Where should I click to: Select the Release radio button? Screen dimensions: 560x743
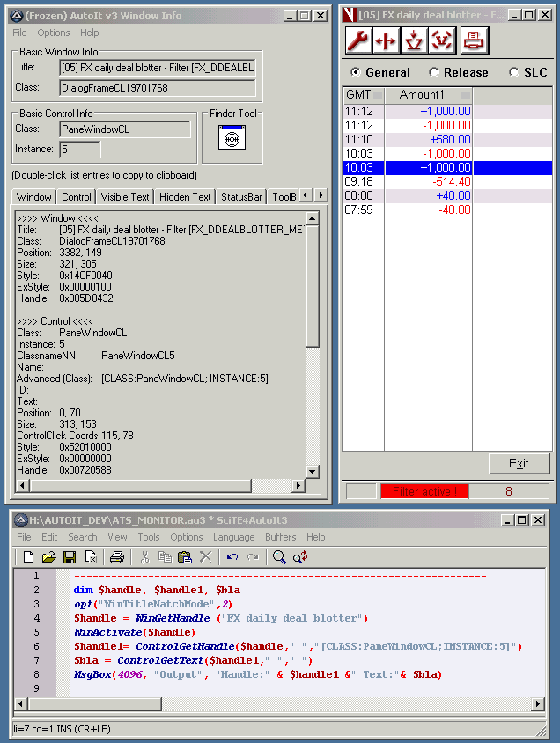[x=433, y=72]
